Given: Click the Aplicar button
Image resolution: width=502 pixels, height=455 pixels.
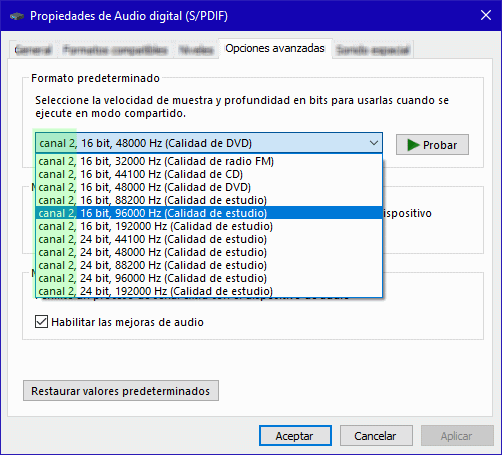Looking at the screenshot, I should (457, 436).
